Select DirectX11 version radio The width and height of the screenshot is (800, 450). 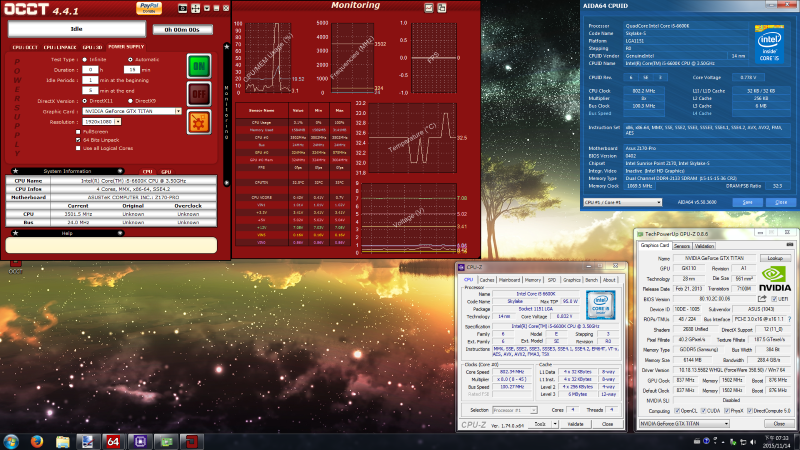pos(85,101)
